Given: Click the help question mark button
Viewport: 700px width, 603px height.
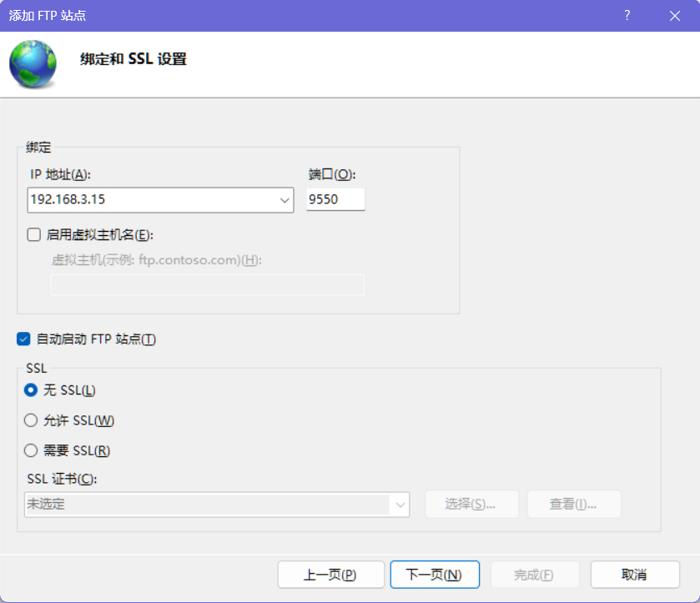Looking at the screenshot, I should [627, 16].
